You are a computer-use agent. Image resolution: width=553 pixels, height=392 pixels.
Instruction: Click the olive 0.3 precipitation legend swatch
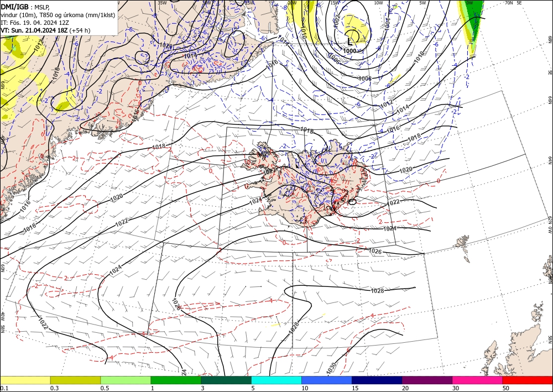(75, 380)
